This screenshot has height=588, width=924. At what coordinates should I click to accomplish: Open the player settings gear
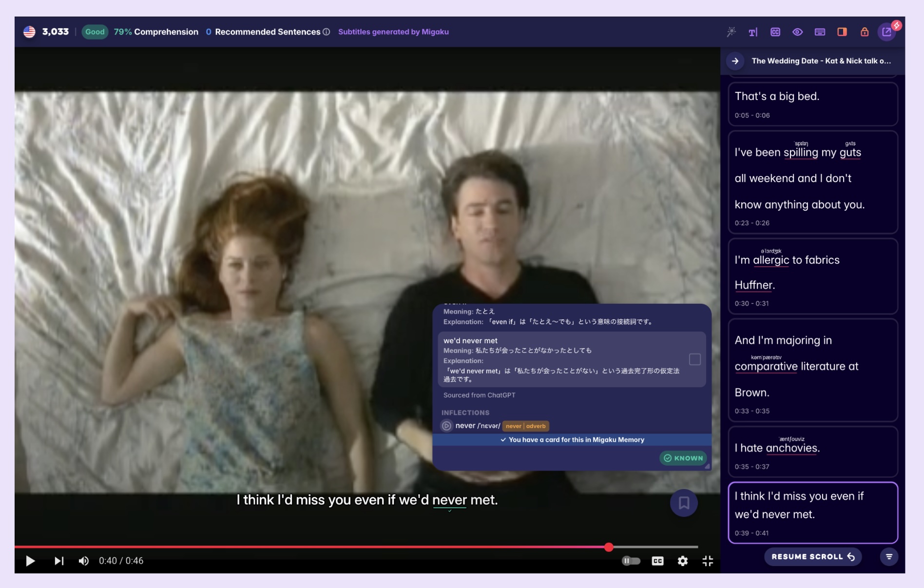click(x=683, y=561)
